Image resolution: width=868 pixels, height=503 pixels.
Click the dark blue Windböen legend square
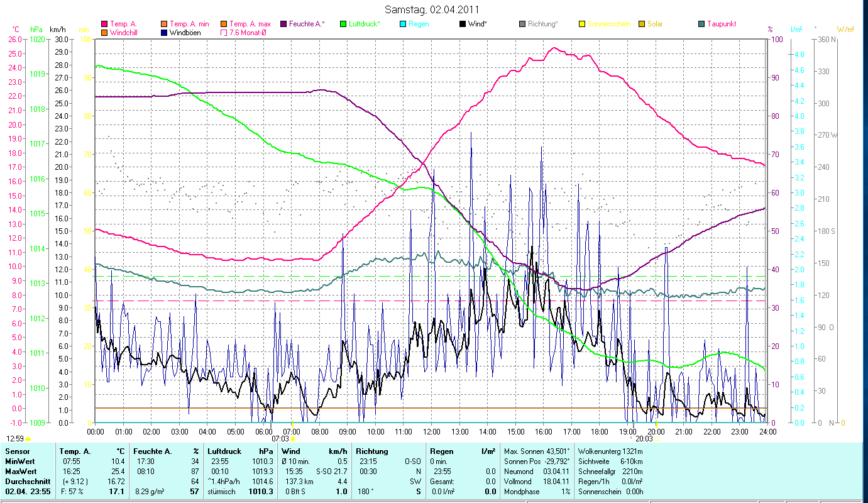pos(164,33)
